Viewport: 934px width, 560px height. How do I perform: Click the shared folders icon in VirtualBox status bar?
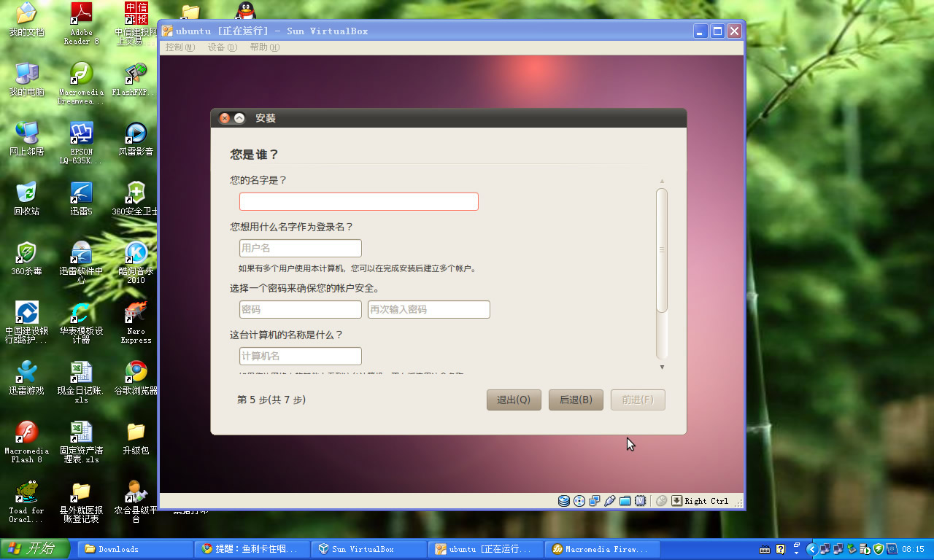(625, 501)
